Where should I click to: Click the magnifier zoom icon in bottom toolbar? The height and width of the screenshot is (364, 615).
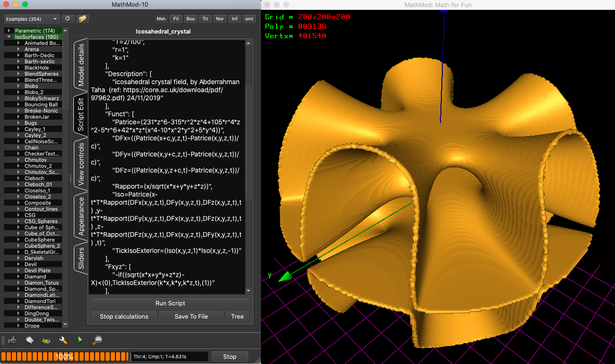[97, 340]
